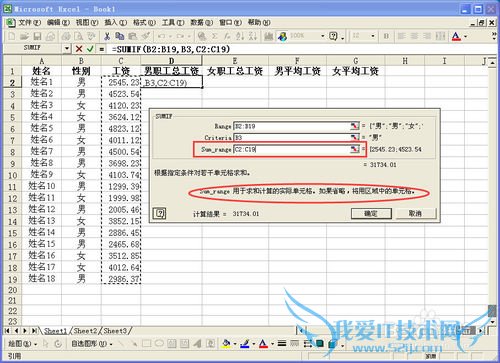500x363 pixels.
Task: Click the equals sign edit formula button
Action: [101, 49]
